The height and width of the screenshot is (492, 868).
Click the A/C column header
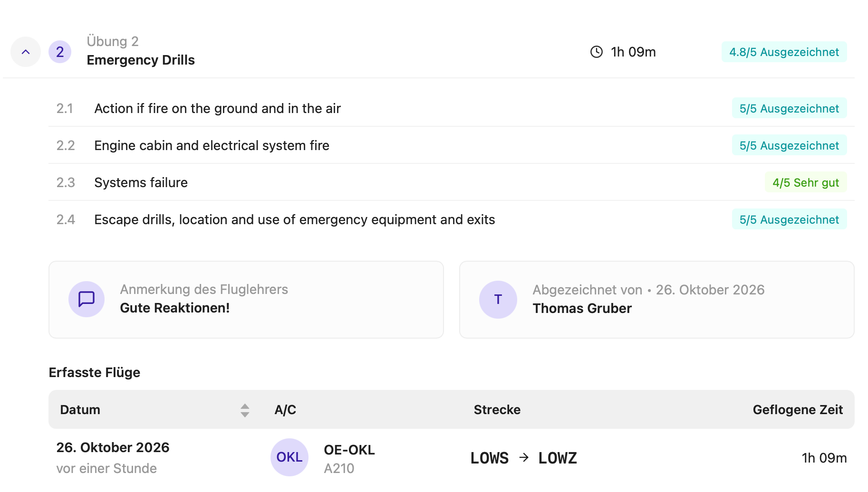coord(285,409)
